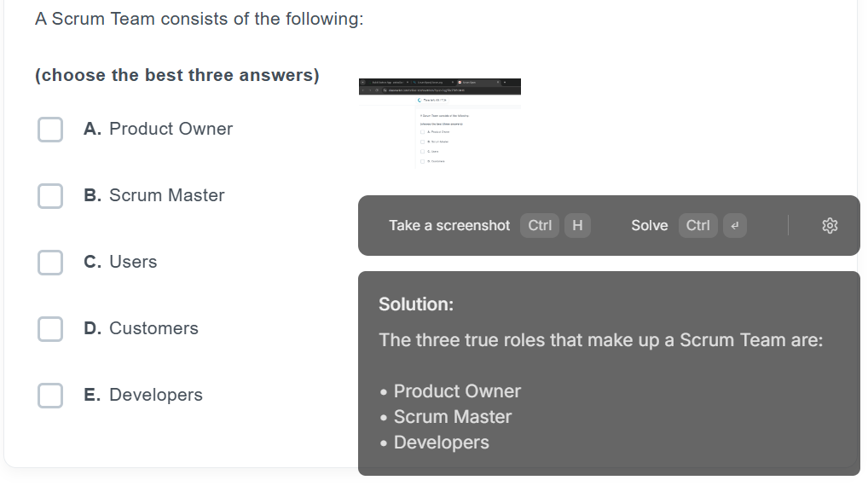868x486 pixels.
Task: Open the overlay settings gear icon
Action: pyautogui.click(x=830, y=226)
